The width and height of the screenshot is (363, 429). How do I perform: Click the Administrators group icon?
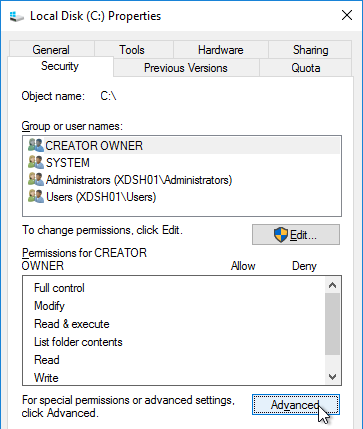click(36, 180)
